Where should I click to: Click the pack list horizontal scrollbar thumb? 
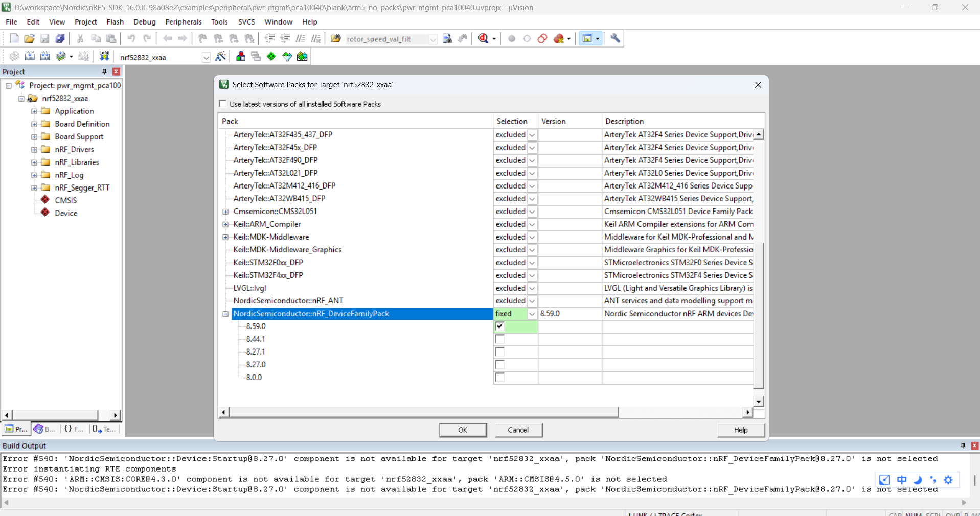424,412
